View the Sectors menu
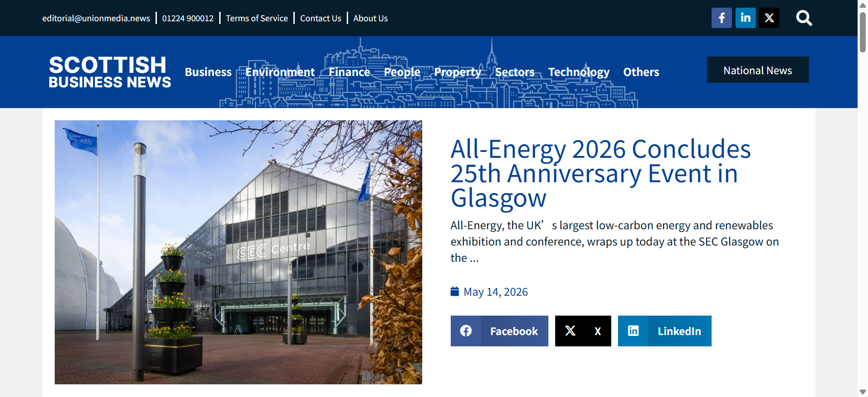Image resolution: width=868 pixels, height=397 pixels. coord(514,72)
